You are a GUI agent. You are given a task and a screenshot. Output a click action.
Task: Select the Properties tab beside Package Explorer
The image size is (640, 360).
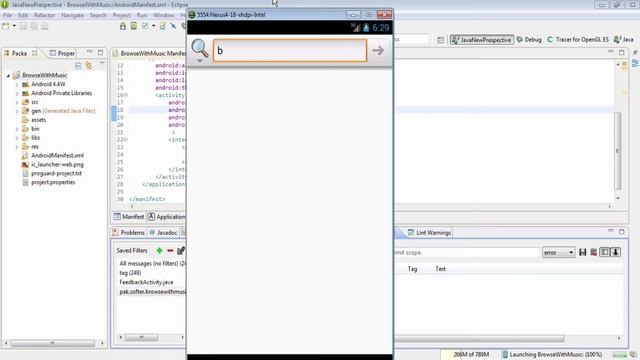tap(62, 53)
